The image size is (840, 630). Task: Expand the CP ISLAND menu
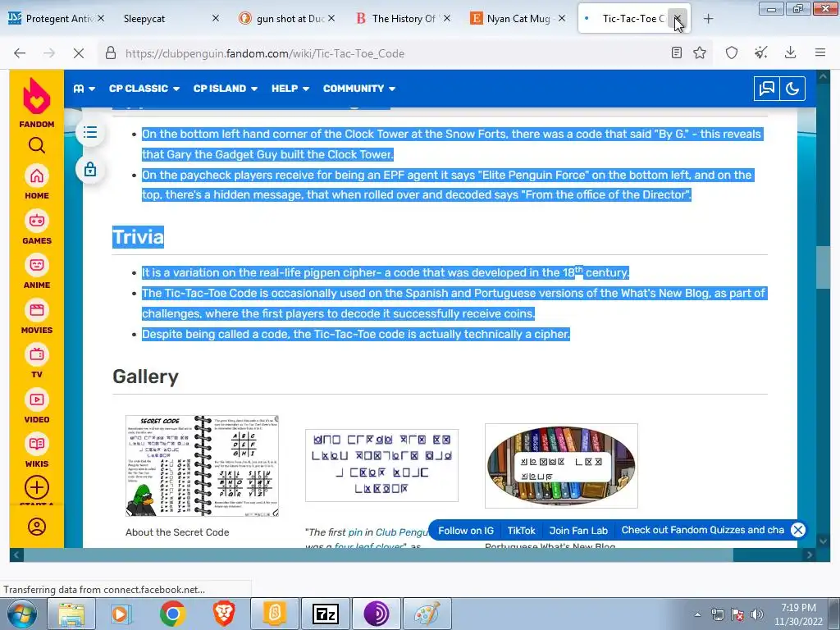(x=226, y=89)
